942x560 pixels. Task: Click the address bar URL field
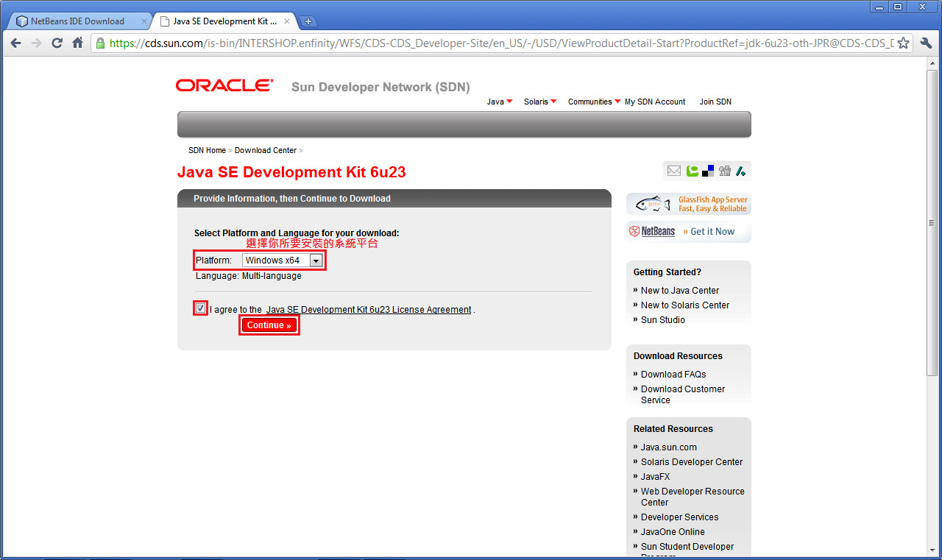500,43
